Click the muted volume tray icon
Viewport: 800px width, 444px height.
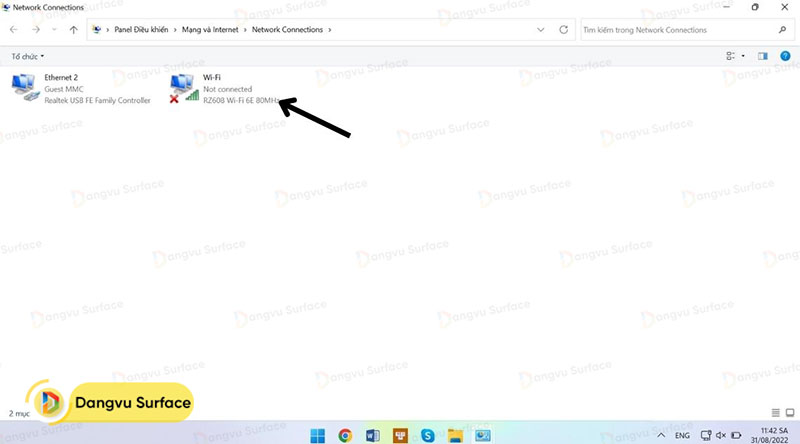tap(720, 435)
